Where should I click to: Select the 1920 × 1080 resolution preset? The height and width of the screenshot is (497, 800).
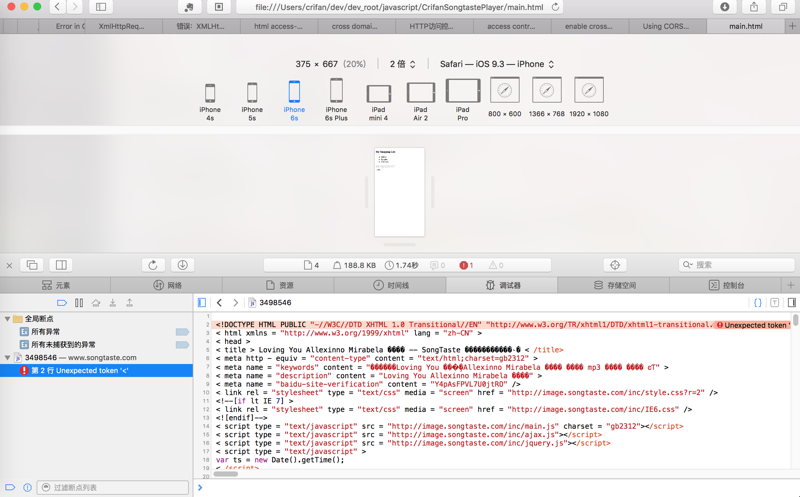point(589,97)
